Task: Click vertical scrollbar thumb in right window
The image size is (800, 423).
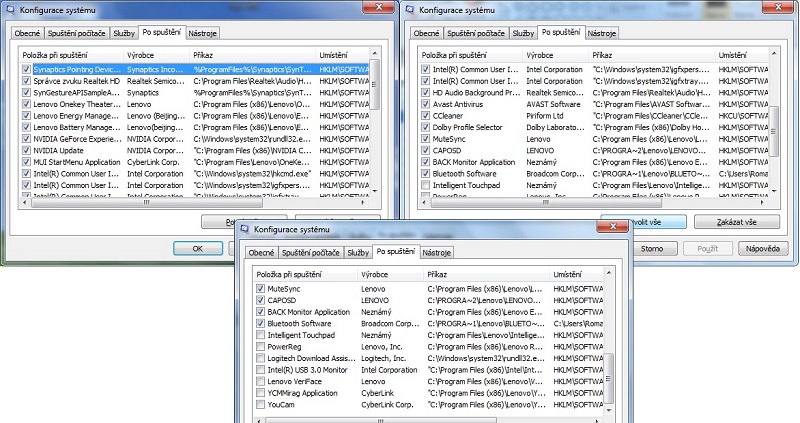Action: [774, 131]
